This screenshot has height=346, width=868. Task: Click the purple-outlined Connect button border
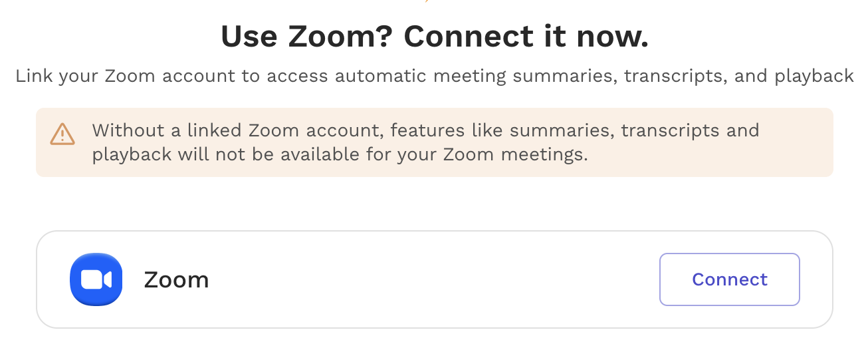(x=729, y=254)
